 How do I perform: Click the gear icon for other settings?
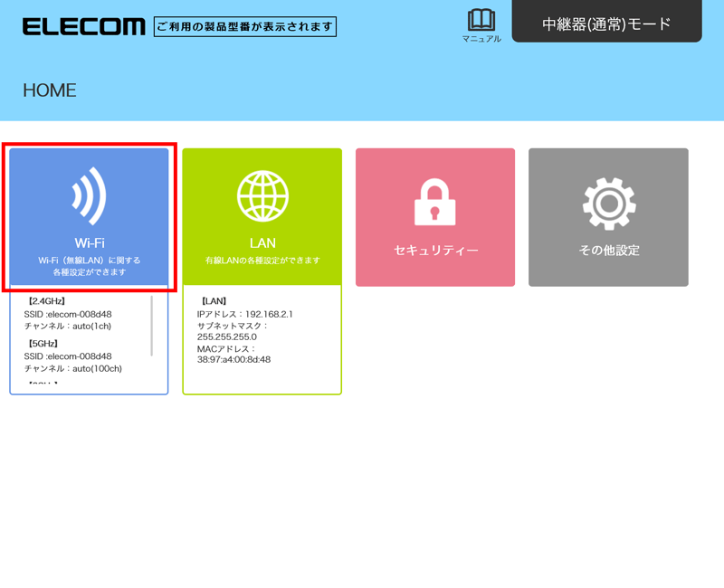pyautogui.click(x=608, y=203)
